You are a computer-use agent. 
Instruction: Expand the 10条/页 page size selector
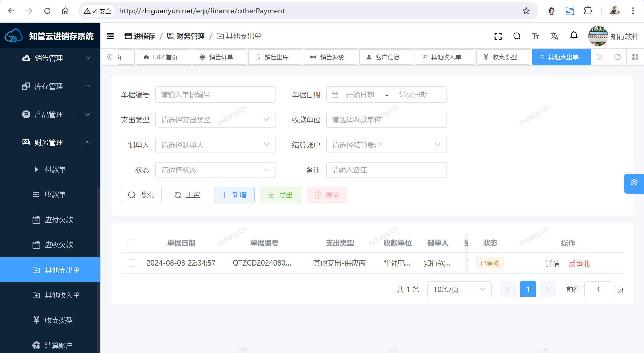(x=459, y=289)
